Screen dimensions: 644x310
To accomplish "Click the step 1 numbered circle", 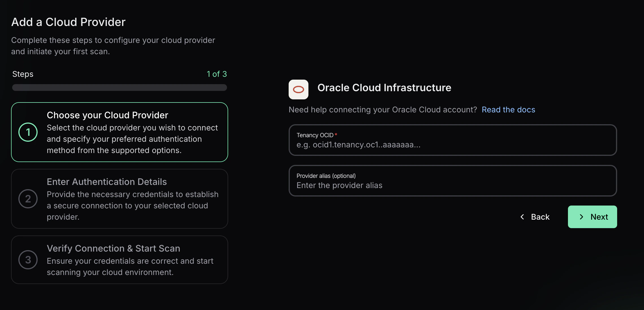I will click(28, 132).
